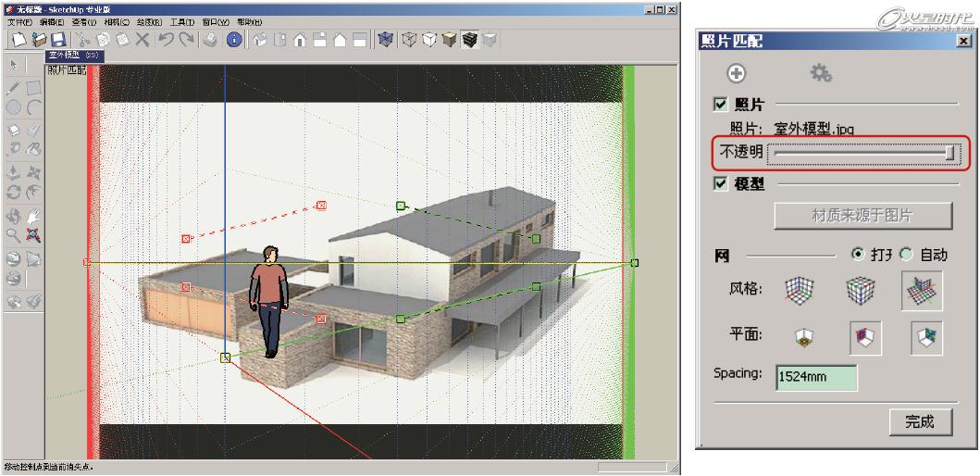Choose the third grid 风格 style icon
Screen dimensions: 980x476
(922, 291)
